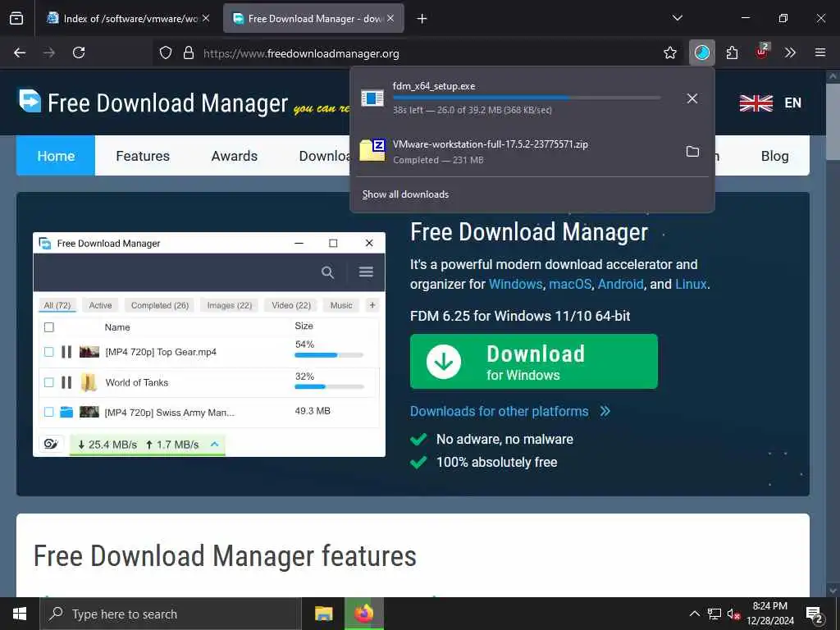The width and height of the screenshot is (840, 630).
Task: Click the fdm_x64_setup.exe file icon
Action: pyautogui.click(x=372, y=98)
